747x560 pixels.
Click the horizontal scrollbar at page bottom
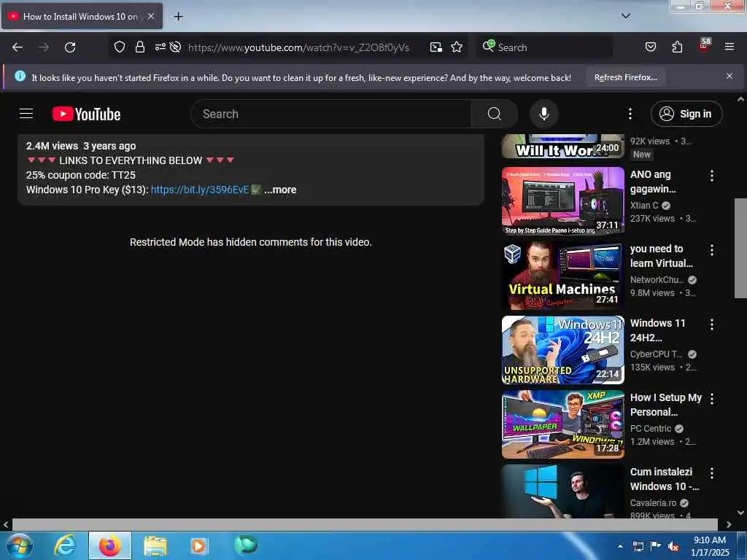pyautogui.click(x=365, y=524)
